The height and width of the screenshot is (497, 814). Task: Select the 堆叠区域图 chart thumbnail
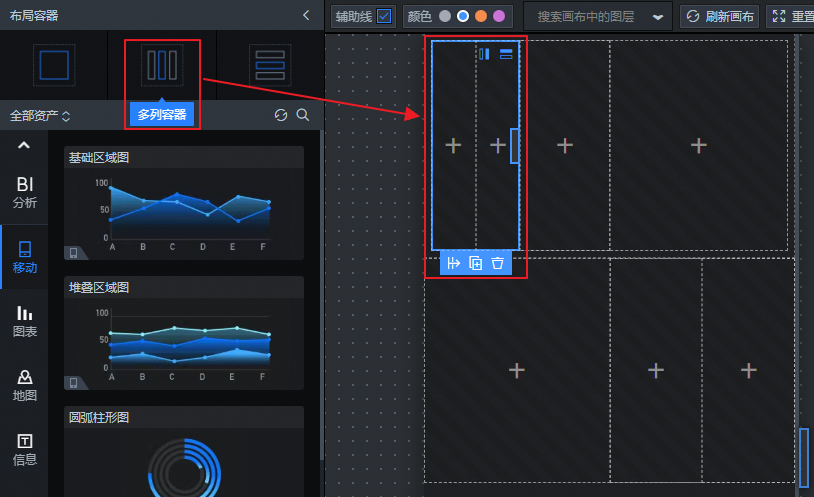(x=184, y=333)
